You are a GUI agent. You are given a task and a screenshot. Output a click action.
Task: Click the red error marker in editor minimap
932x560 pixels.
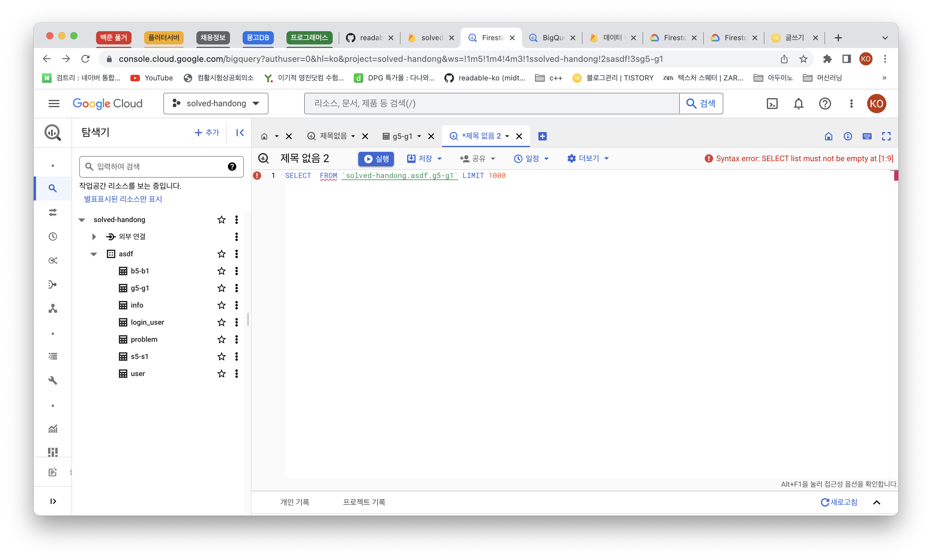(x=896, y=176)
